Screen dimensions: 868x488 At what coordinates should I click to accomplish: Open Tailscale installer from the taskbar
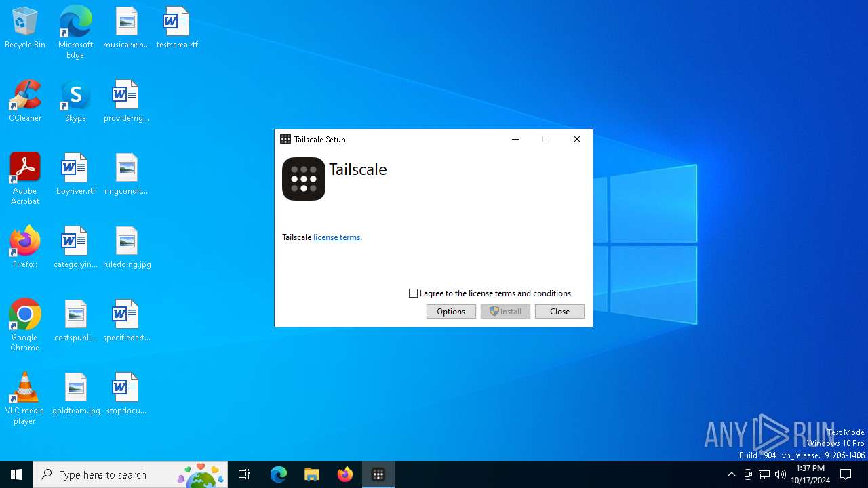[x=378, y=474]
